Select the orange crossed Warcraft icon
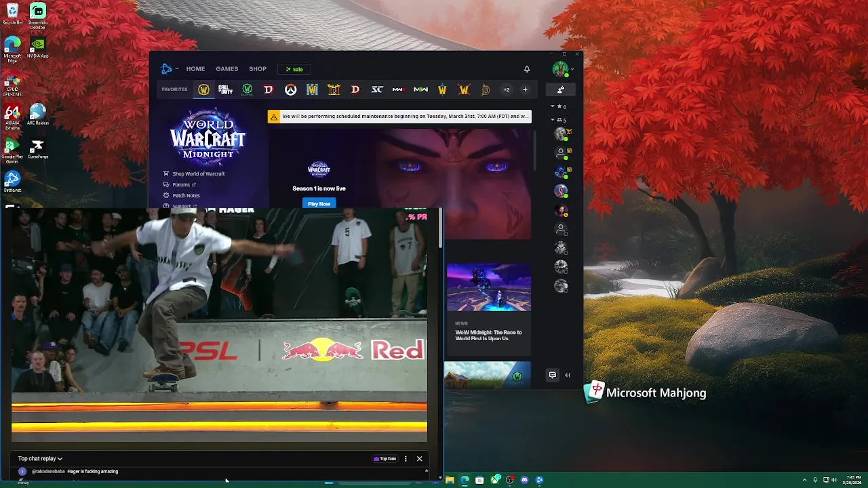 [464, 89]
